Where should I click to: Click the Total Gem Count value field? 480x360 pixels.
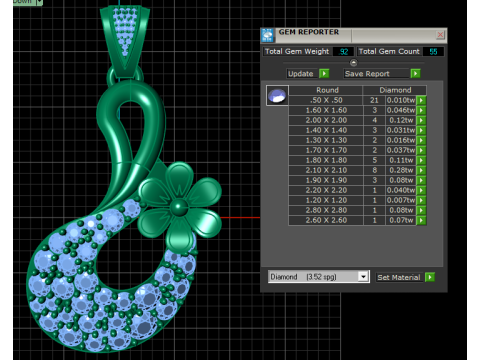(x=433, y=52)
